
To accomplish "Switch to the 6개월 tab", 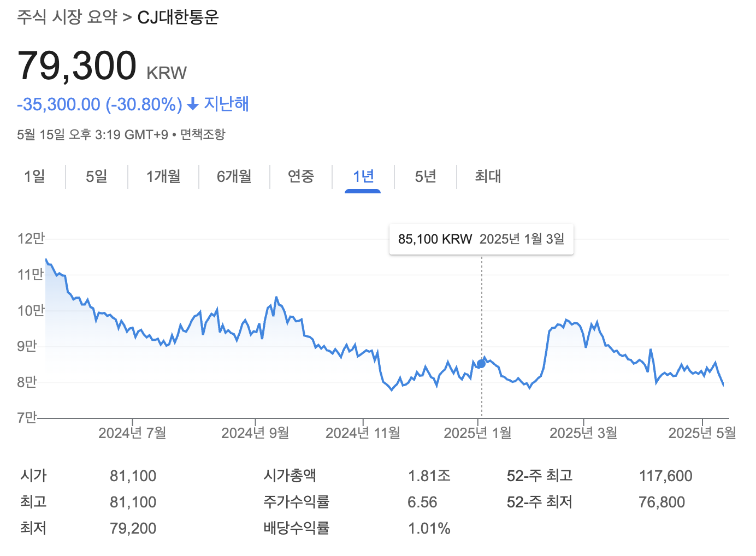I will (234, 176).
